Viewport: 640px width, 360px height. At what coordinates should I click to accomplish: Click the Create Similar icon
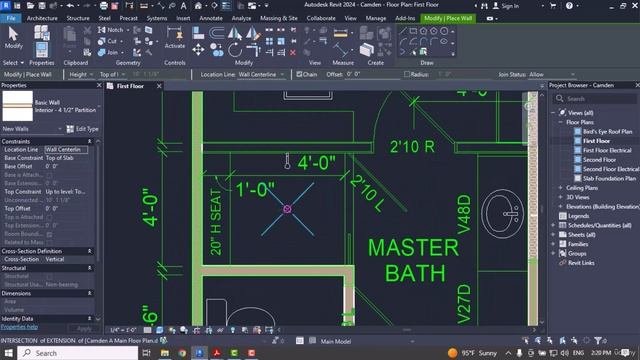(367, 50)
